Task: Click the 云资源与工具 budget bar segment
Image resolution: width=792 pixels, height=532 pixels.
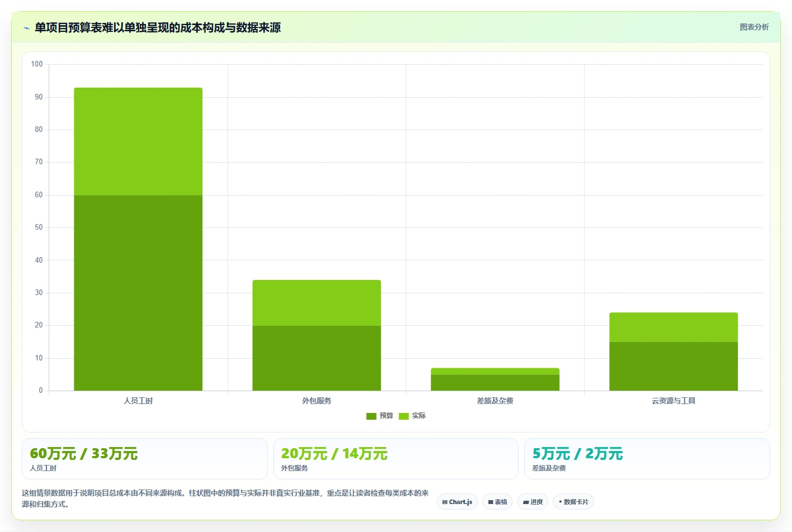Action: 674,366
